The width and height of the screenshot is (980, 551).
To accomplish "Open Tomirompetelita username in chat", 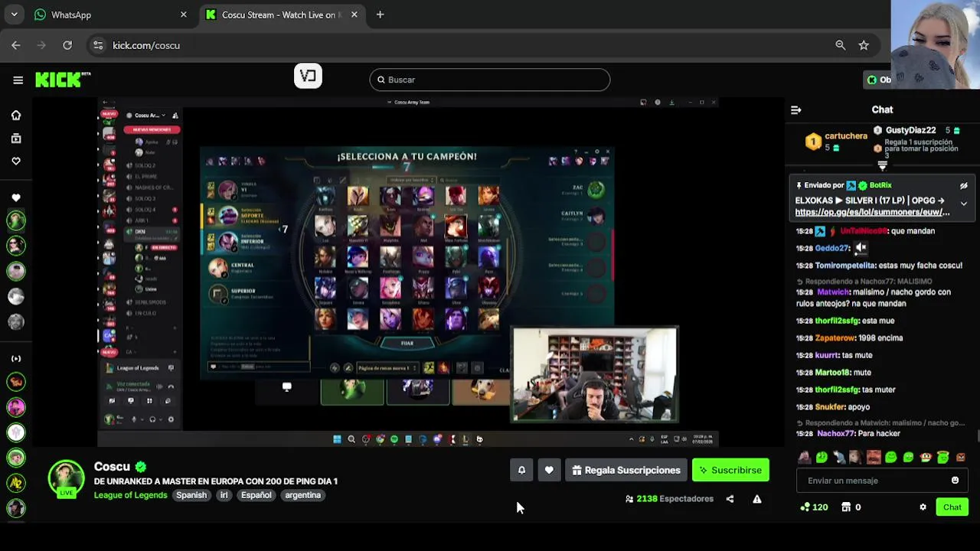I will point(845,266).
